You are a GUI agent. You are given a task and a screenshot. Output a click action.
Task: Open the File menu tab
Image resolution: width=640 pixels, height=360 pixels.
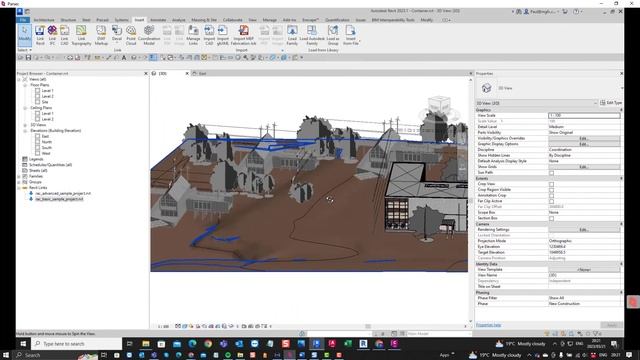[23, 20]
